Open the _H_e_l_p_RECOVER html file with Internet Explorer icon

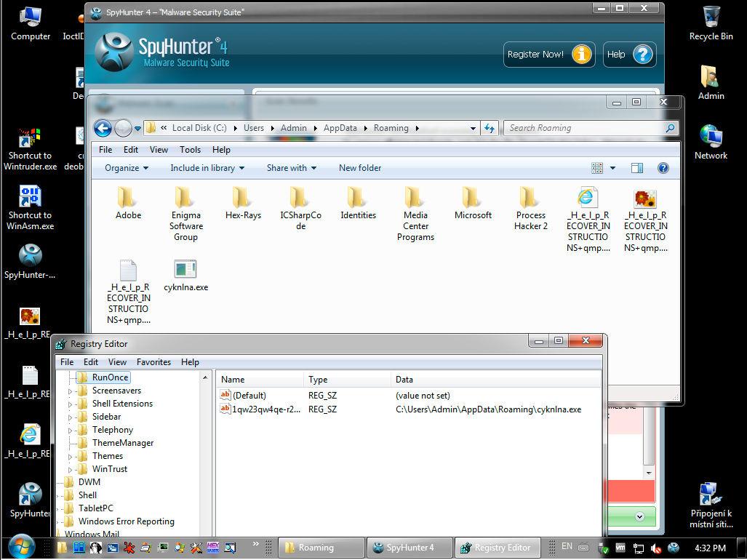(588, 220)
